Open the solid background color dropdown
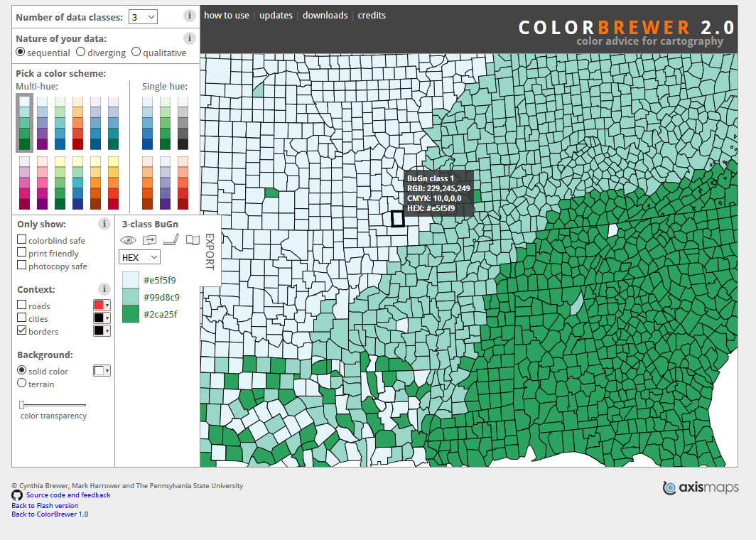This screenshot has width=756, height=540. point(102,370)
